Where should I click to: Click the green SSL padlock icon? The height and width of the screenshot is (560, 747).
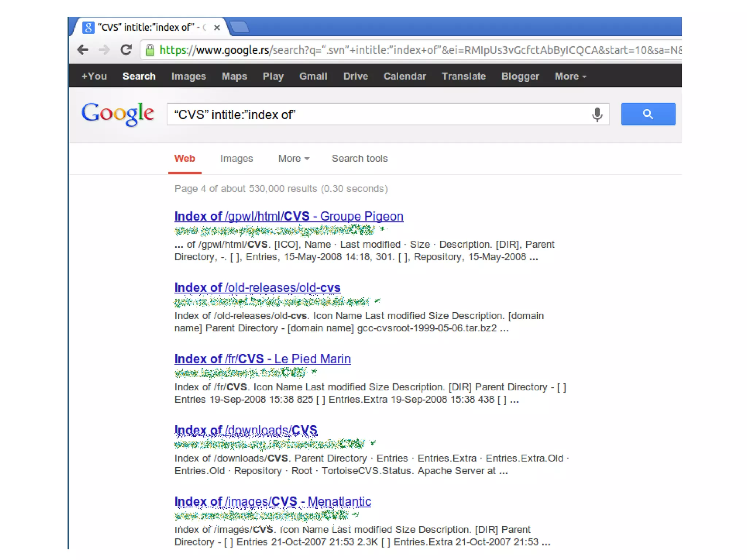(x=150, y=50)
